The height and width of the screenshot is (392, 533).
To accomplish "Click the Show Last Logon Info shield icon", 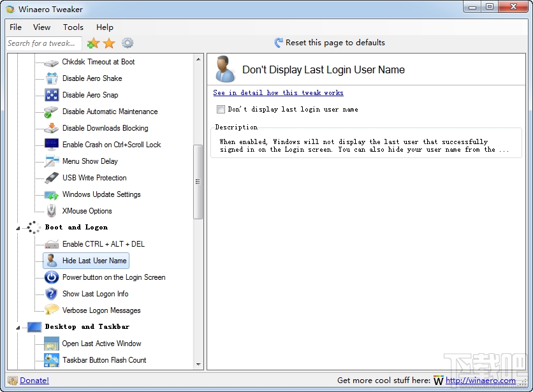I will 52,294.
